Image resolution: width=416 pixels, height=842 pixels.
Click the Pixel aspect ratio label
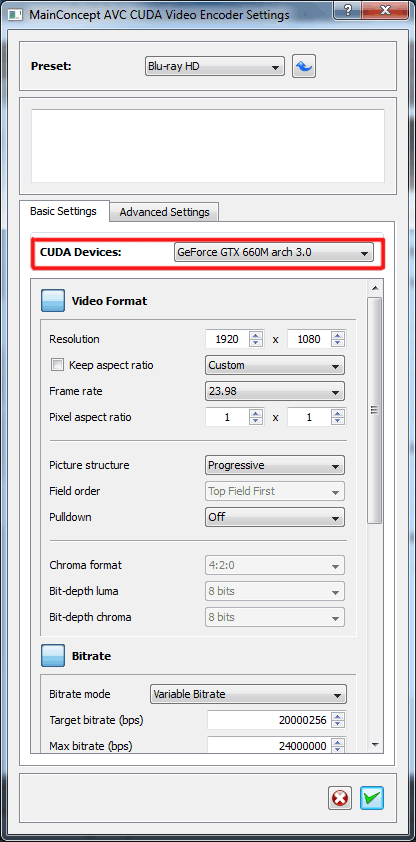[x=90, y=417]
